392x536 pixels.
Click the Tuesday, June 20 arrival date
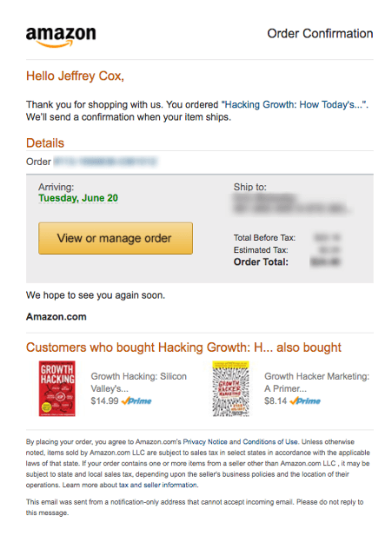(78, 198)
